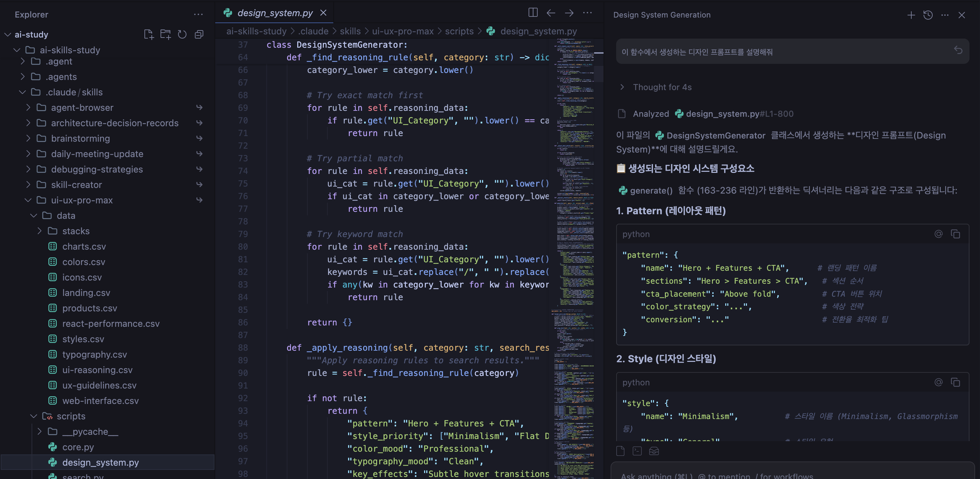Close the design_system.py tab

324,13
